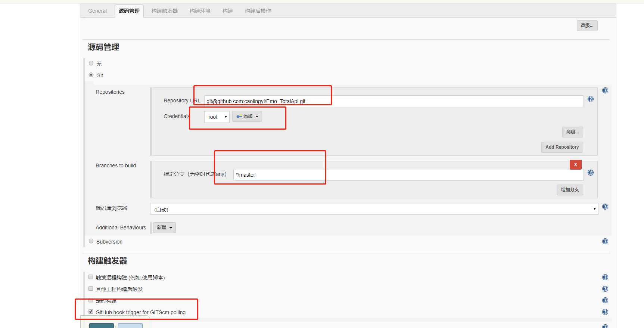Screen dimensions: 644x328
Task: Switch to the 构建环境 tab
Action: pyautogui.click(x=200, y=11)
